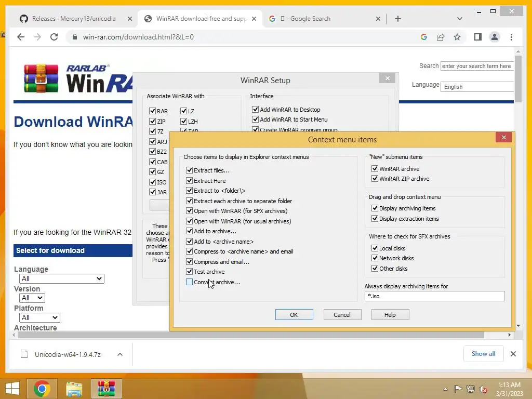Image resolution: width=532 pixels, height=399 pixels.
Task: Click the *.iso archiving items field
Action: click(x=435, y=296)
